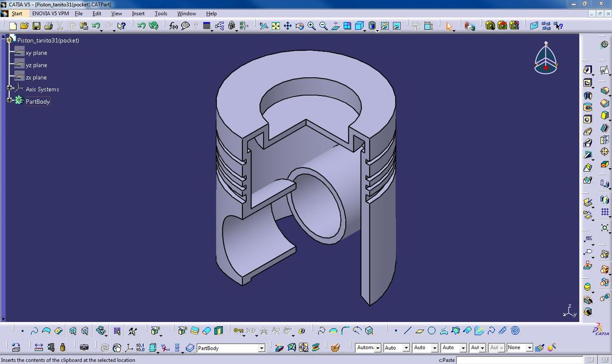
Task: Open the Isometric View dropdown arrow
Action: pyautogui.click(x=364, y=31)
